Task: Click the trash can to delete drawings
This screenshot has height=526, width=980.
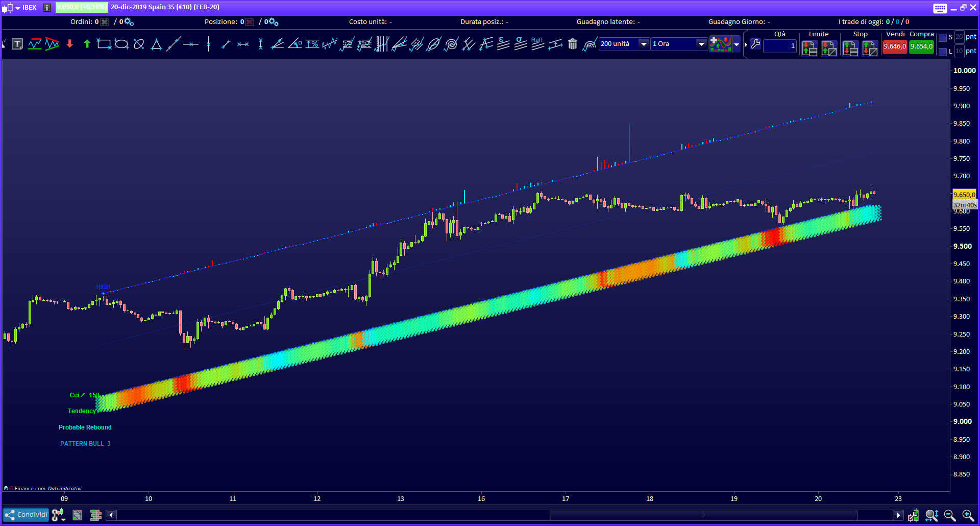Action: [573, 44]
